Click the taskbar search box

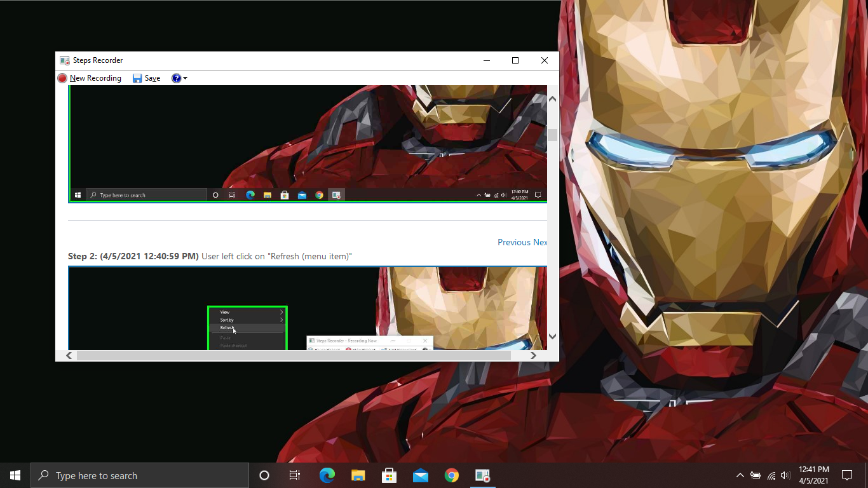pyautogui.click(x=140, y=475)
